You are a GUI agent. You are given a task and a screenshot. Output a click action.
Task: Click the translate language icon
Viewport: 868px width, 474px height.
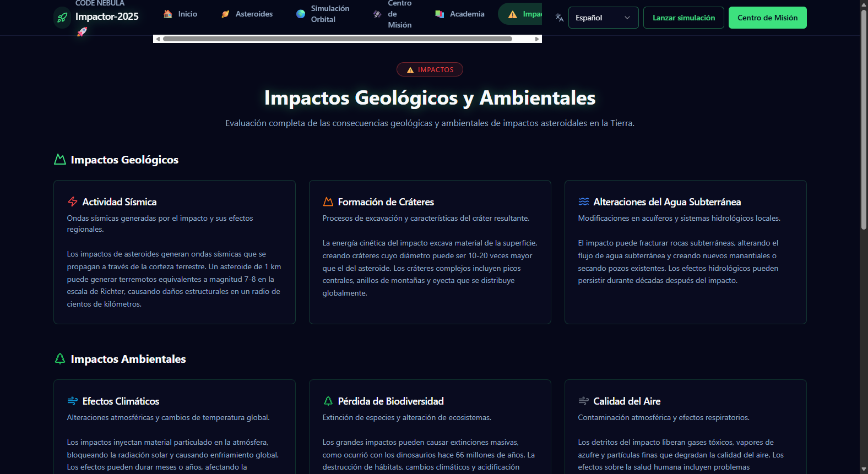coord(560,18)
